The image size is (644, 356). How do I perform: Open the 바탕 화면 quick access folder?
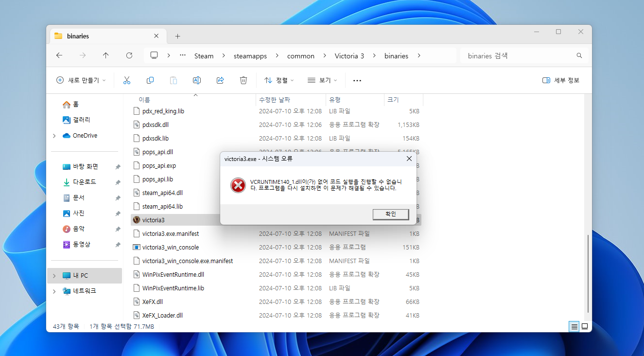coord(81,167)
